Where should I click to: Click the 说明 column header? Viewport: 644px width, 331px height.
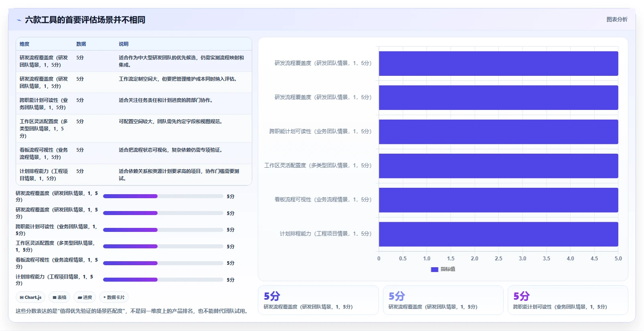pyautogui.click(x=124, y=44)
